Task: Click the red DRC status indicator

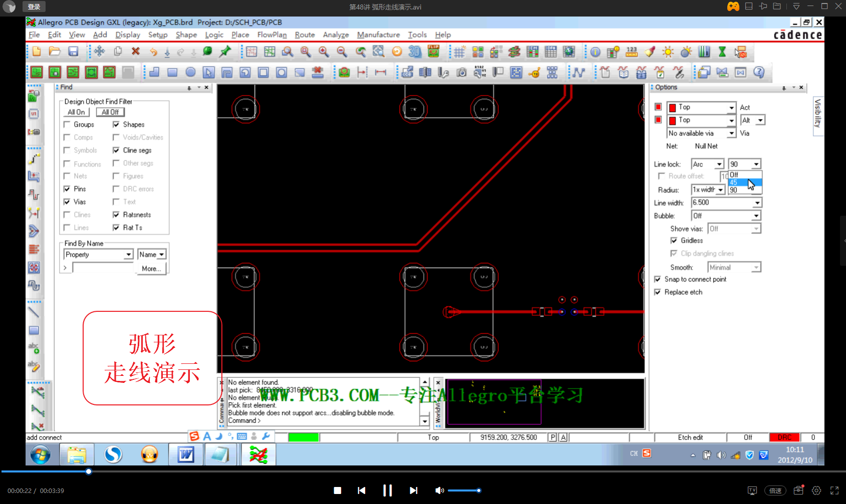Action: pyautogui.click(x=784, y=437)
